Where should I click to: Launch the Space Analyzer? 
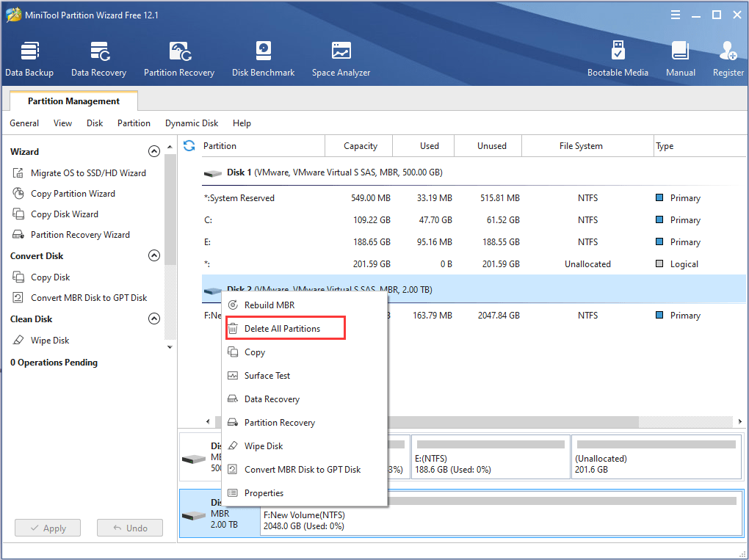[x=341, y=58]
